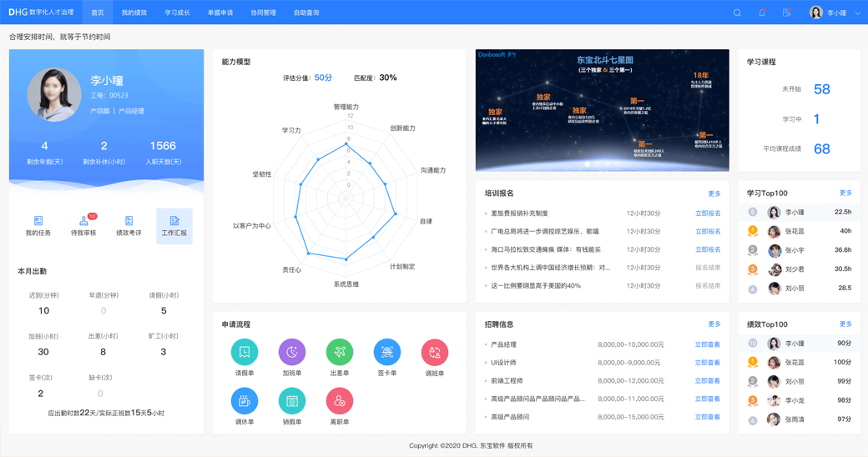
Task: Switch to the 我的绩效 menu tab
Action: 134,13
